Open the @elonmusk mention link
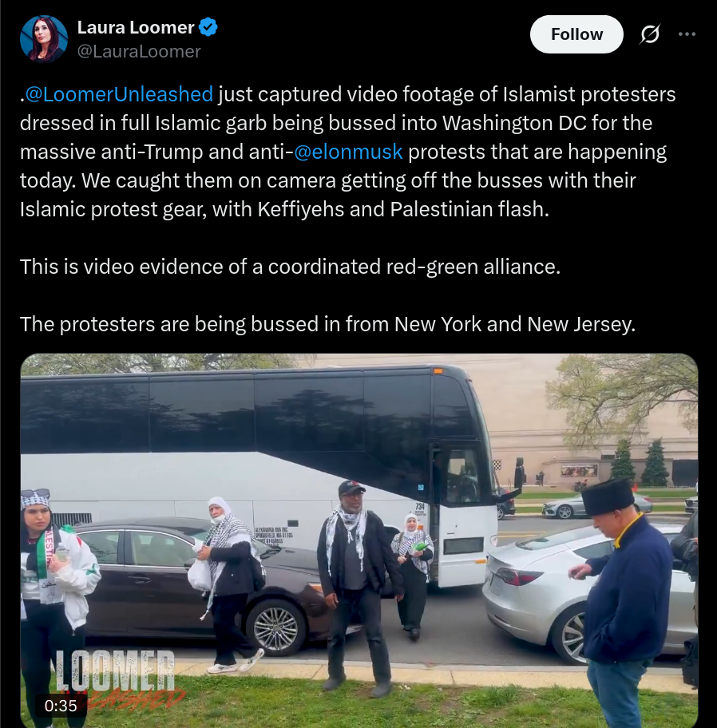This screenshot has width=717, height=728. 348,152
